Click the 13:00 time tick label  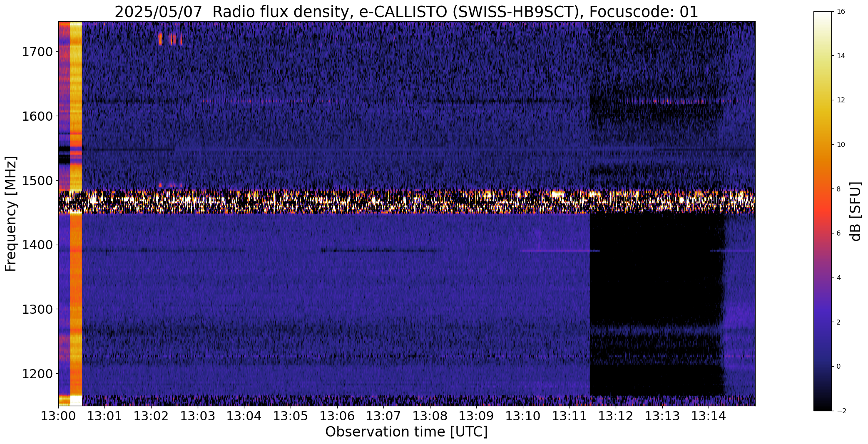point(58,416)
